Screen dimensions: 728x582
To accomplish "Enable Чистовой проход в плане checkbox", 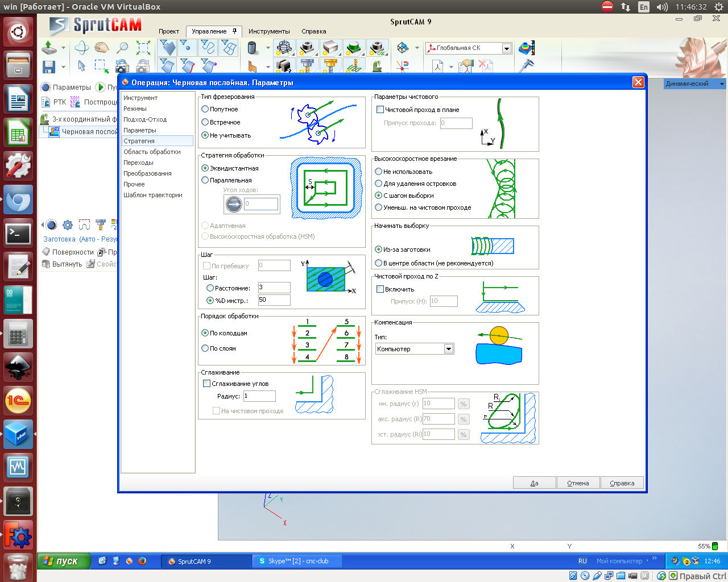I will [x=380, y=110].
